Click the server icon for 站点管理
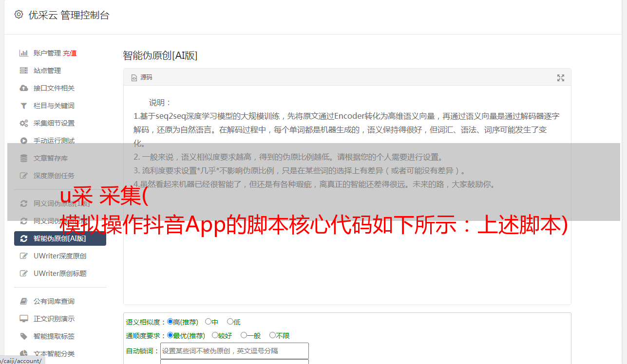The height and width of the screenshot is (364, 627). tap(23, 71)
